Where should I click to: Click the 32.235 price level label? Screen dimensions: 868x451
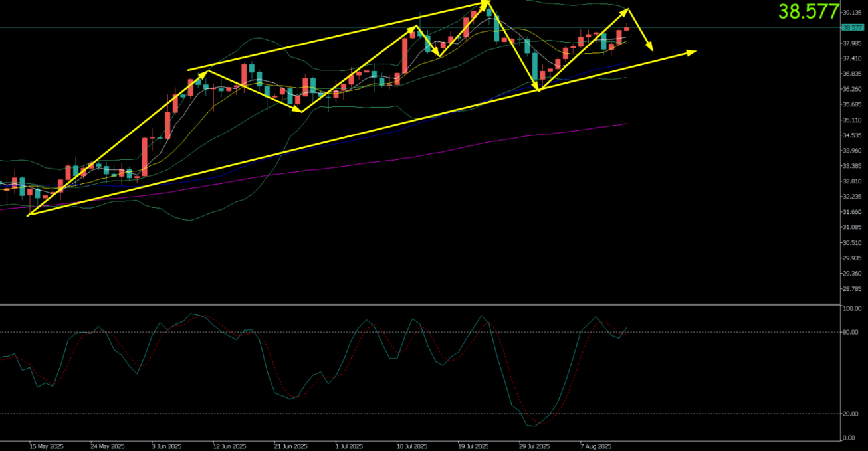(853, 197)
